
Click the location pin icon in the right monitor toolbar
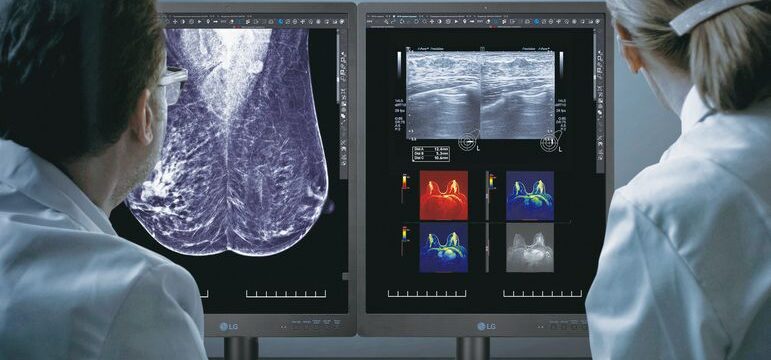[x=465, y=22]
